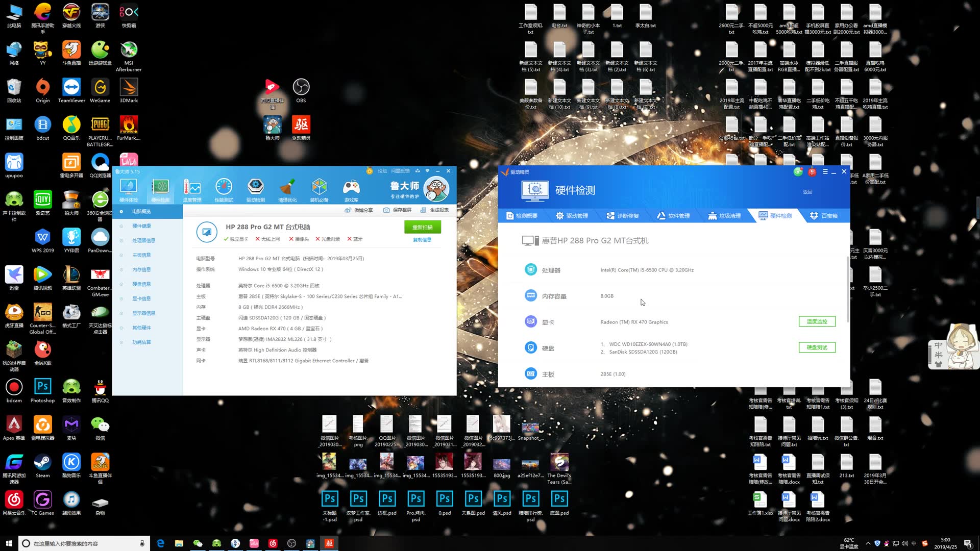Select 内存信息 in sidebar

point(141,269)
